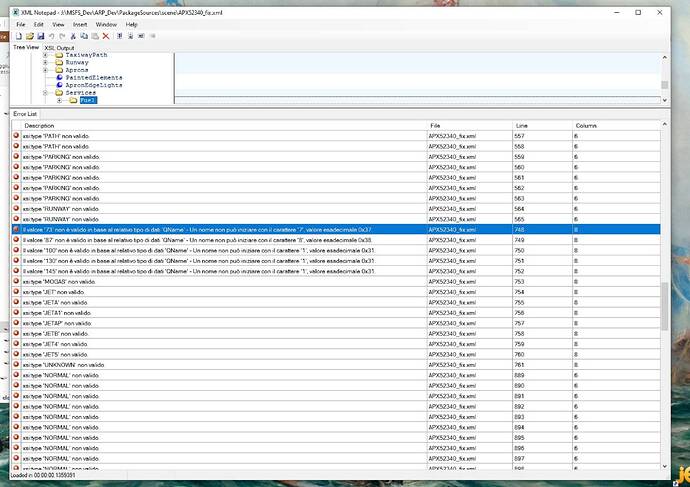Select the ApronEdgeLights tree item
Viewport: 690px width, 487px height.
(94, 85)
